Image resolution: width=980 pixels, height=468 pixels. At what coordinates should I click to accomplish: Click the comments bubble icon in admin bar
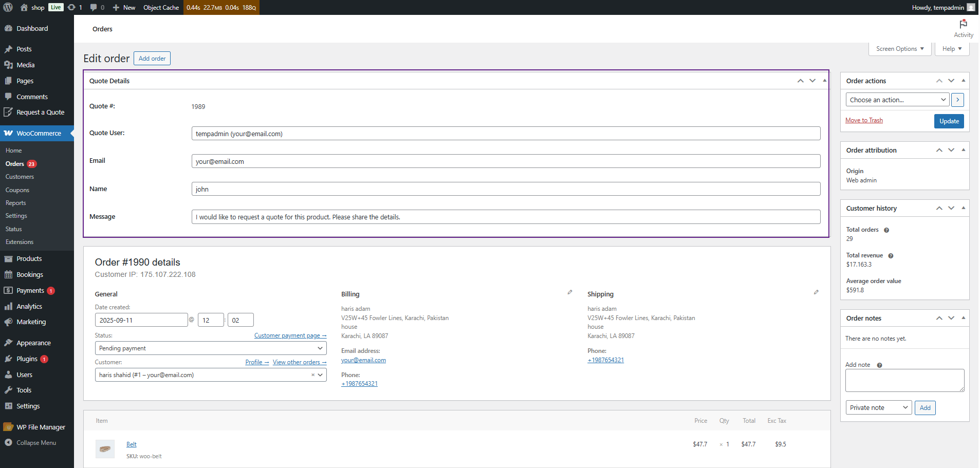[94, 7]
